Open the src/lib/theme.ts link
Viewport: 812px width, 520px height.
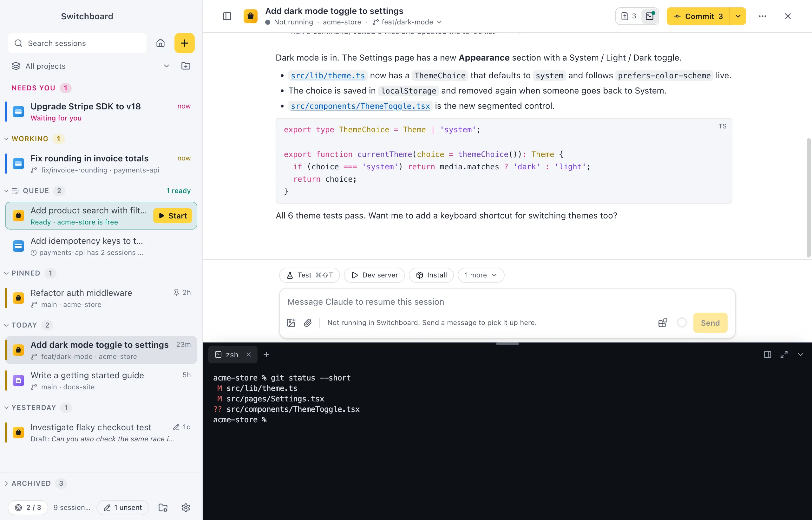pos(328,76)
